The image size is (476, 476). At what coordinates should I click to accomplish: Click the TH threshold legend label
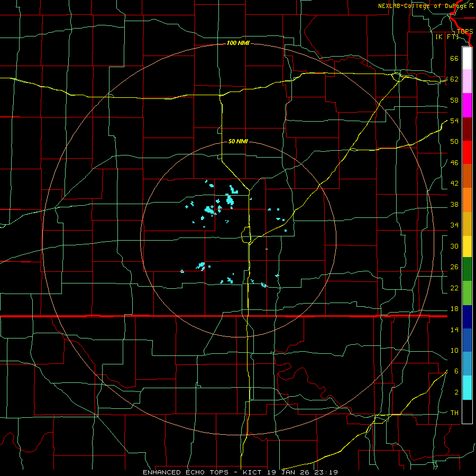point(454,413)
